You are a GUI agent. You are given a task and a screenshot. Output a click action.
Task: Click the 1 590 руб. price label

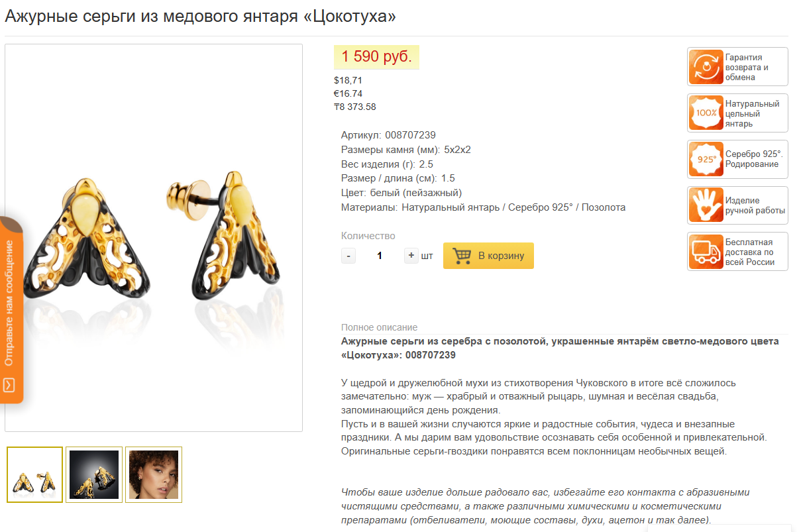[x=376, y=56]
